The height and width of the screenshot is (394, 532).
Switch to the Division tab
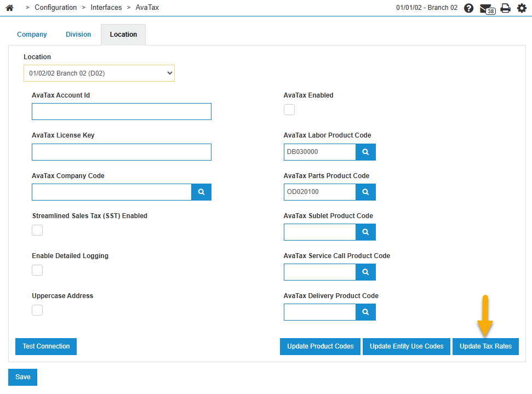pyautogui.click(x=78, y=35)
